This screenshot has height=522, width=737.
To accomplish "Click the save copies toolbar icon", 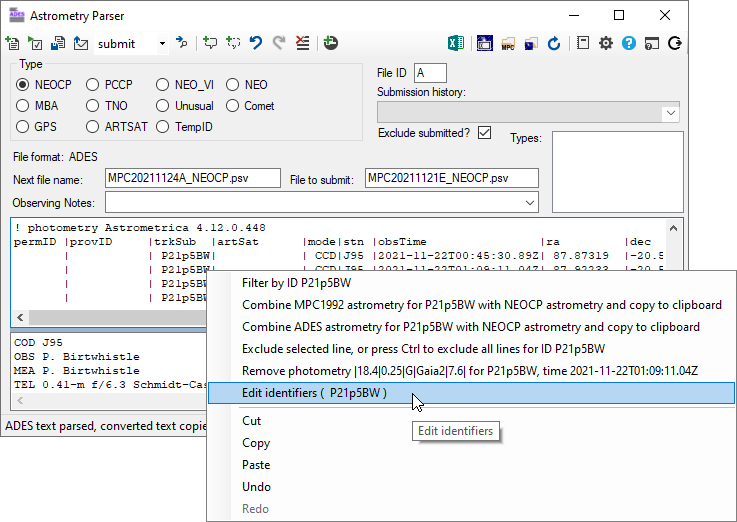I will [x=58, y=44].
